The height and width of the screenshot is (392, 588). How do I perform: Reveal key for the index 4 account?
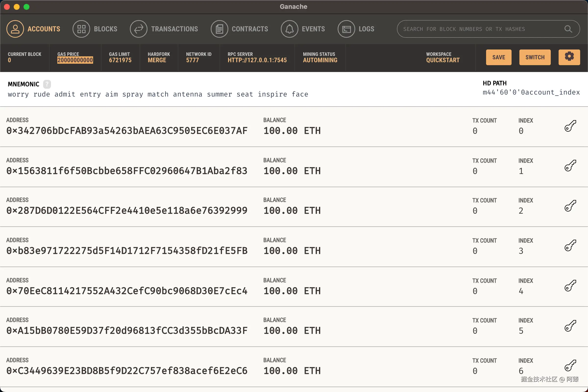coord(570,286)
